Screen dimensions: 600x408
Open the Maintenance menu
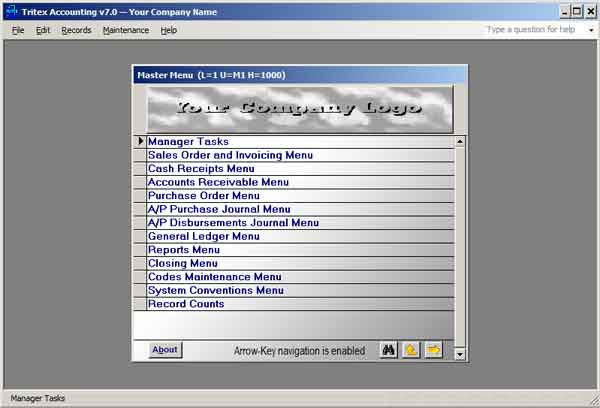(126, 30)
